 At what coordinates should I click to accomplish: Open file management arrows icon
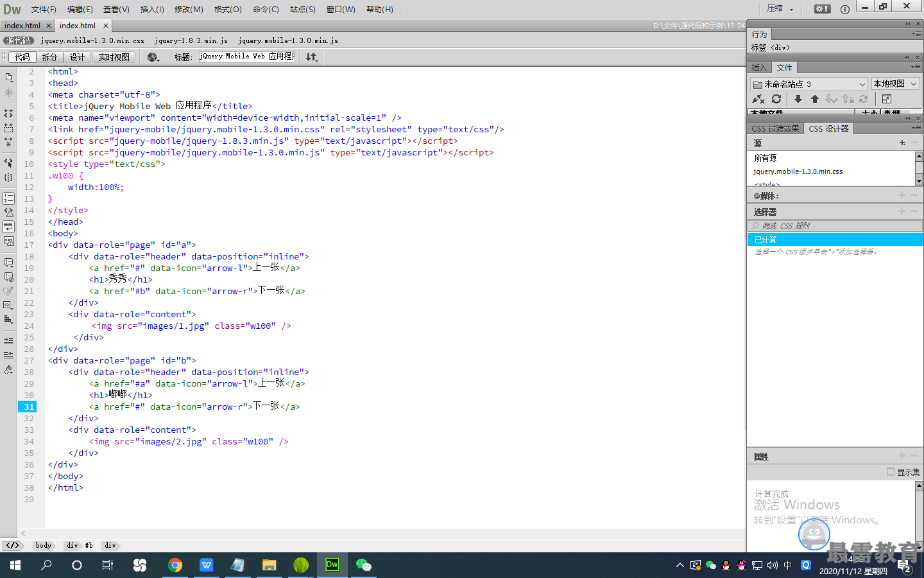(312, 57)
